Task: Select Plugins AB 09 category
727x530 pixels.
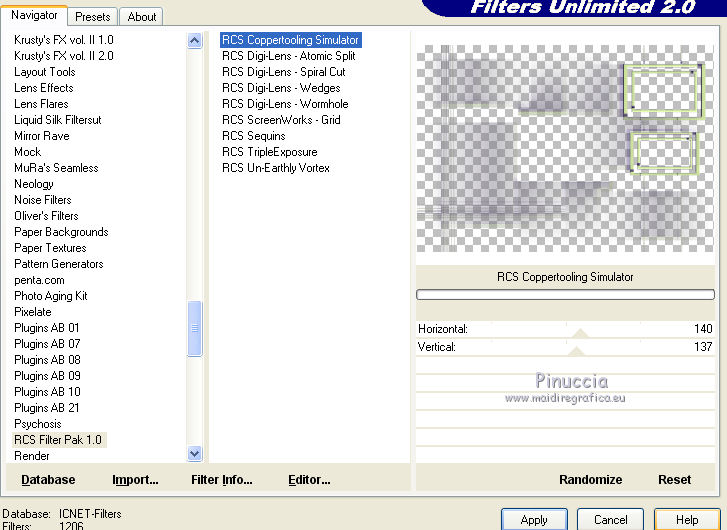Action: [x=47, y=376]
